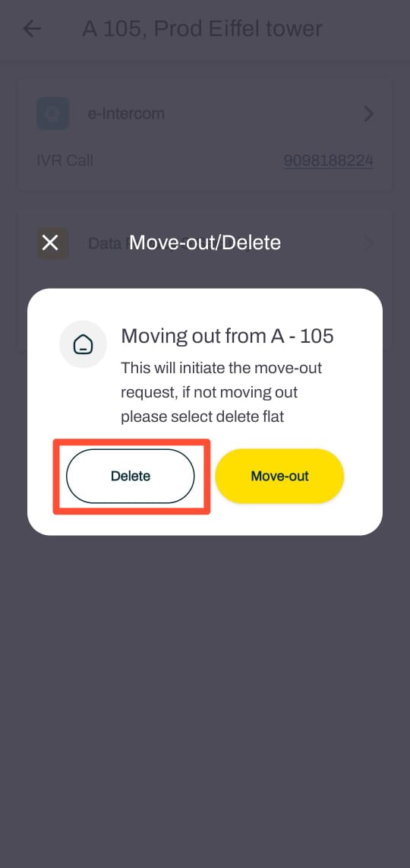410x868 pixels.
Task: Open e-Intercom using its right chevron
Action: (x=368, y=114)
